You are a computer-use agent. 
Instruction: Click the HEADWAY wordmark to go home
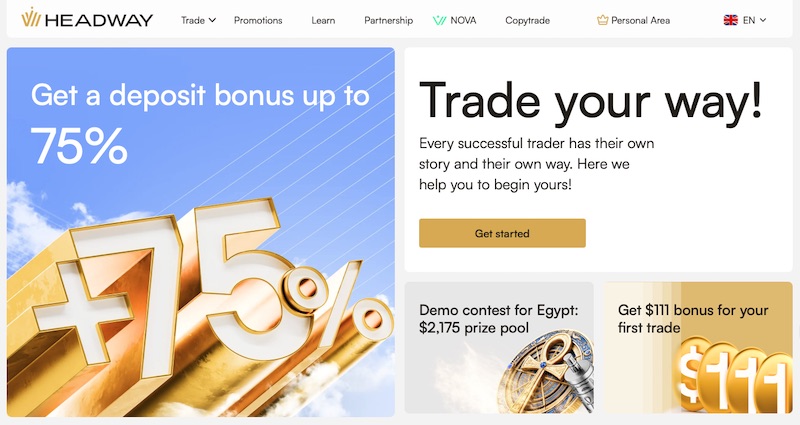coord(98,19)
